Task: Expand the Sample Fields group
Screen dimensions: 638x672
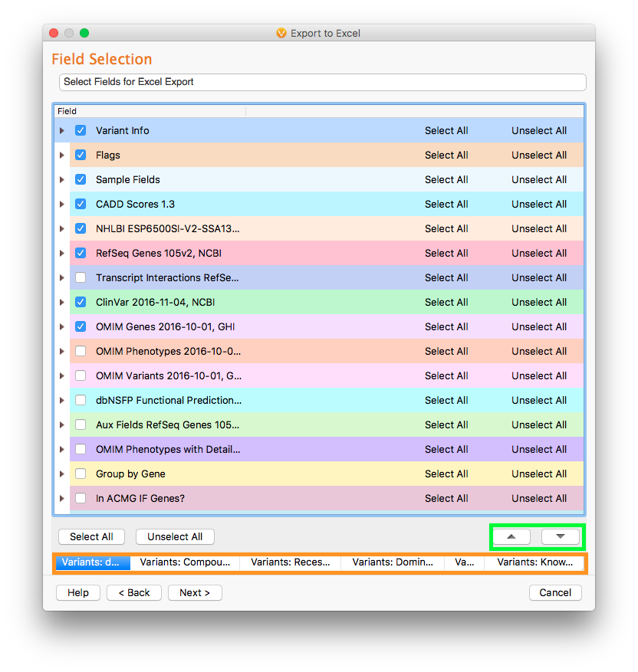Action: click(x=62, y=179)
